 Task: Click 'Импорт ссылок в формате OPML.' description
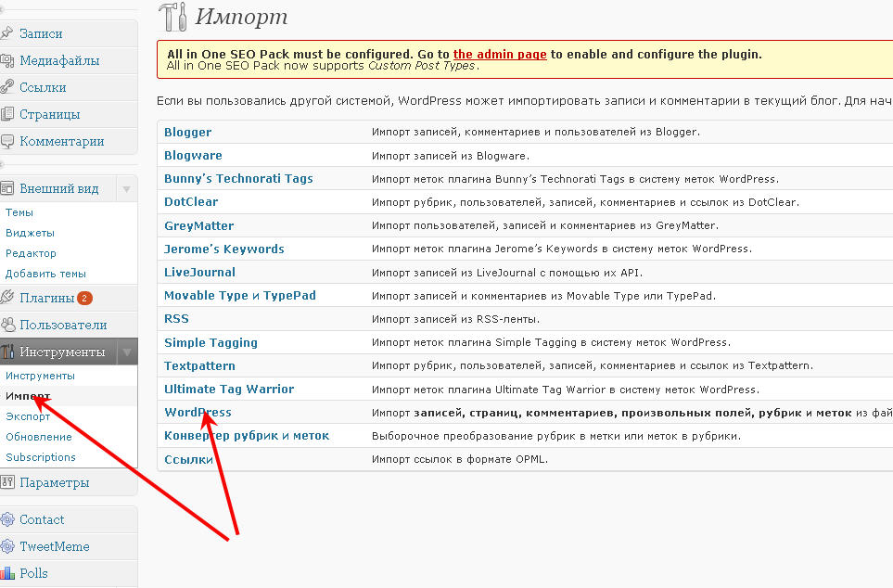click(460, 460)
